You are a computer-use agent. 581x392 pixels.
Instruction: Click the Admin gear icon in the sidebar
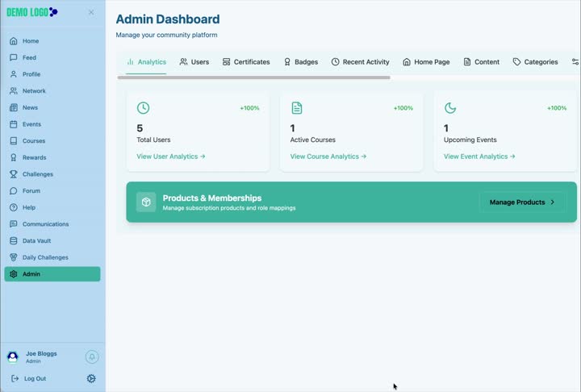[x=14, y=274]
